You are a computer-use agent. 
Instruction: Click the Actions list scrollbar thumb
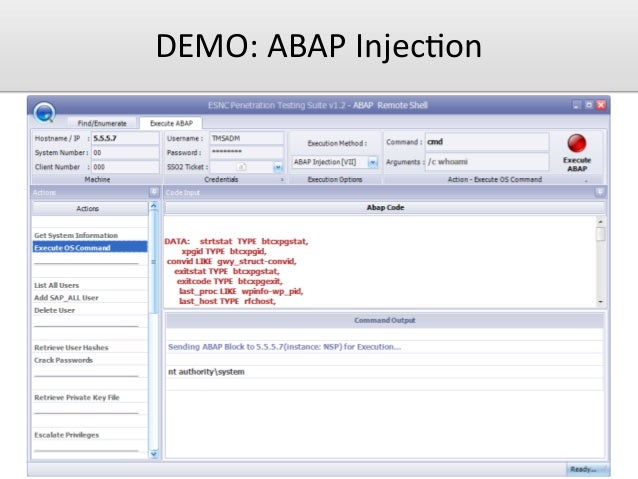tap(153, 262)
